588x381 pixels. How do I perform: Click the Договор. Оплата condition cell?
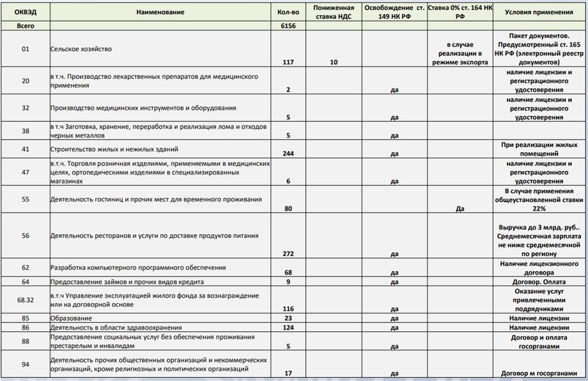(x=540, y=281)
